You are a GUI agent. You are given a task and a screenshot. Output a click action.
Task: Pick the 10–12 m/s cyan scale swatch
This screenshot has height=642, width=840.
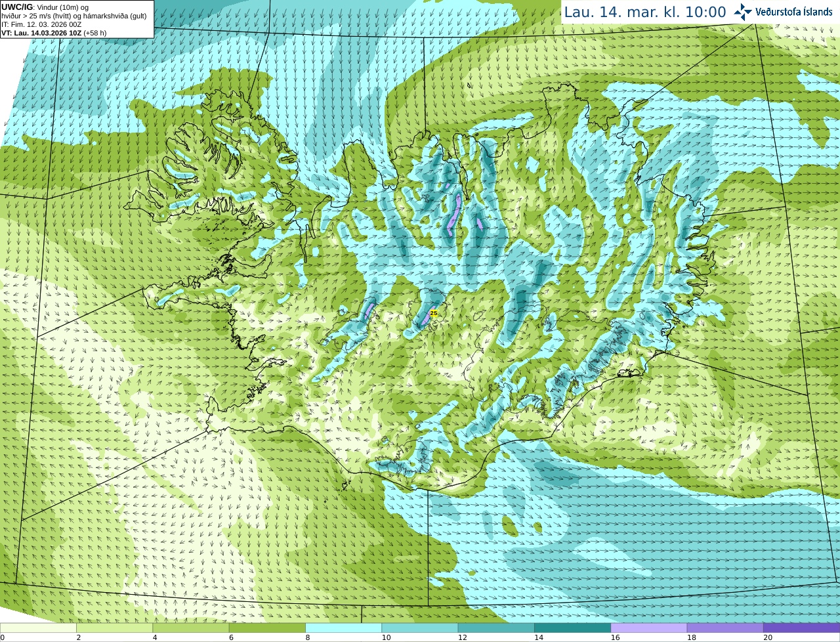420,628
